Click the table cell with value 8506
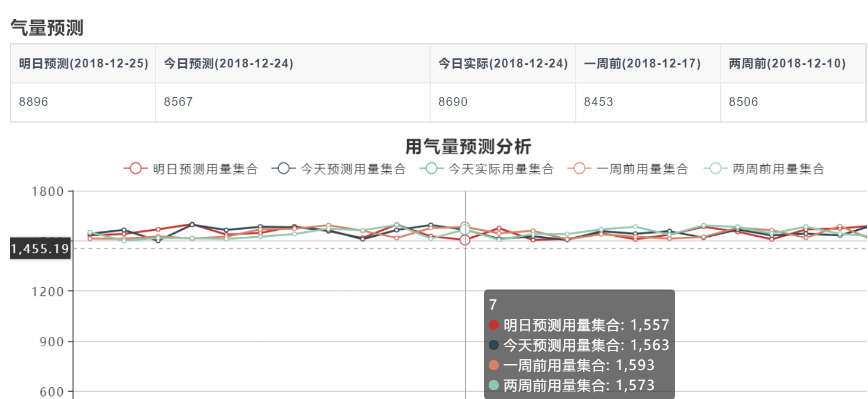Viewport: 868px width, 399px height. (x=743, y=102)
